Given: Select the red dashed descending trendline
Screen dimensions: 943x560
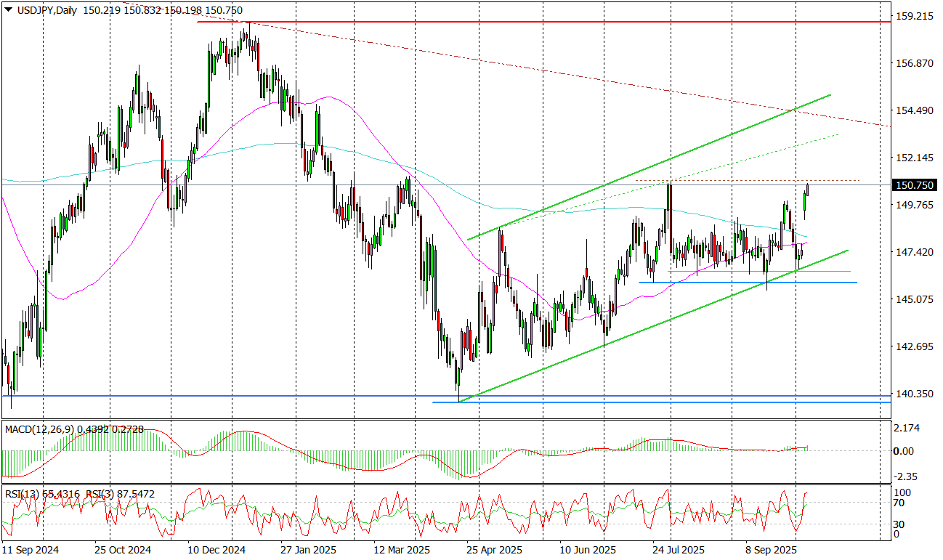Looking at the screenshot, I should [509, 68].
